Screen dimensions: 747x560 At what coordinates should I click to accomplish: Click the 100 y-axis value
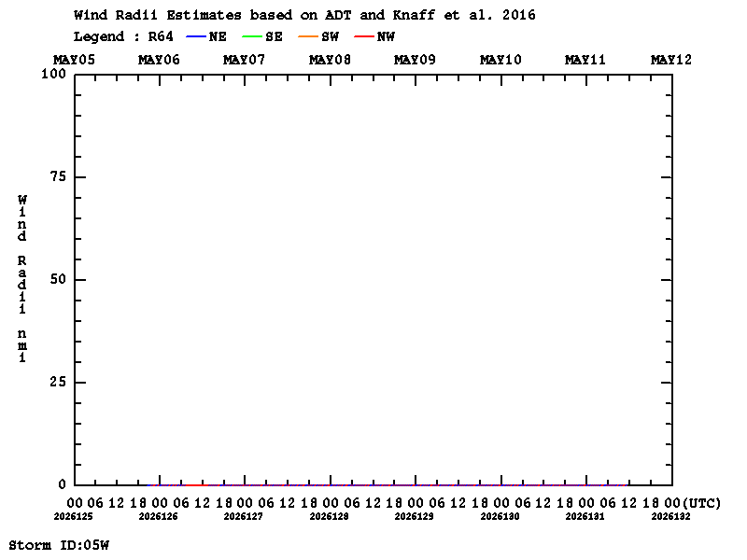[x=53, y=74]
